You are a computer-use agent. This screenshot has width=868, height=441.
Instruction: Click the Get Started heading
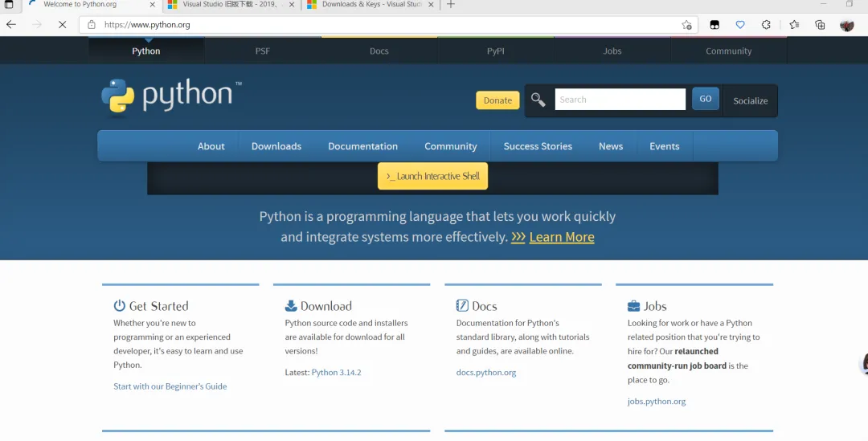(x=158, y=306)
